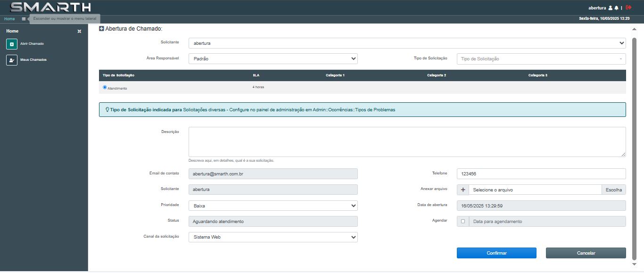This screenshot has width=644, height=273.
Task: Click inside the Descrição text area
Action: pos(405,141)
